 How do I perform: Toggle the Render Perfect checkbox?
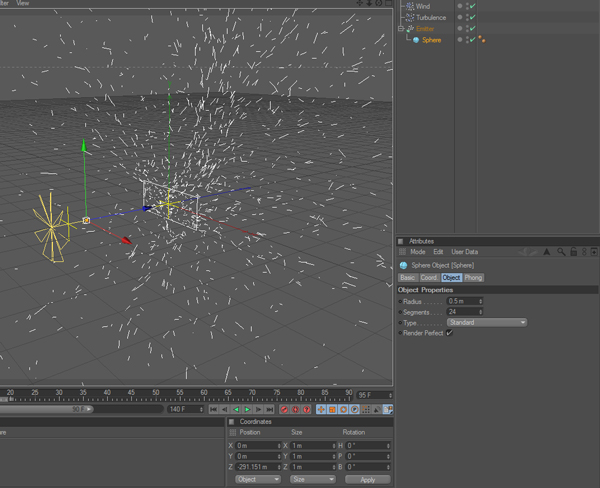coord(449,333)
